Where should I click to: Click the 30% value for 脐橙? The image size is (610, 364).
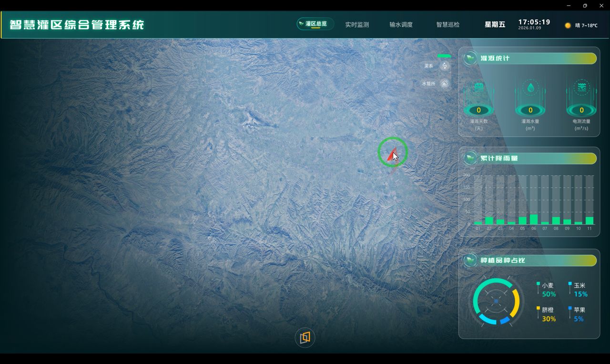click(x=549, y=319)
